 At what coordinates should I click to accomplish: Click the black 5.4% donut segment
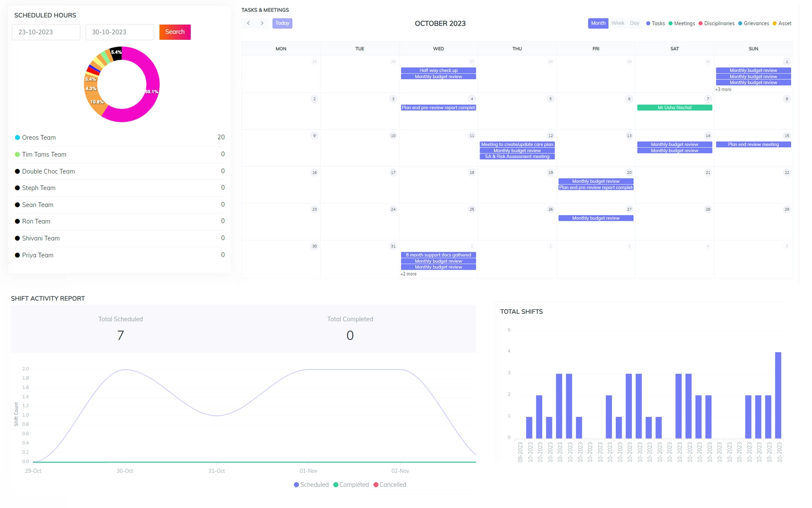[x=116, y=53]
